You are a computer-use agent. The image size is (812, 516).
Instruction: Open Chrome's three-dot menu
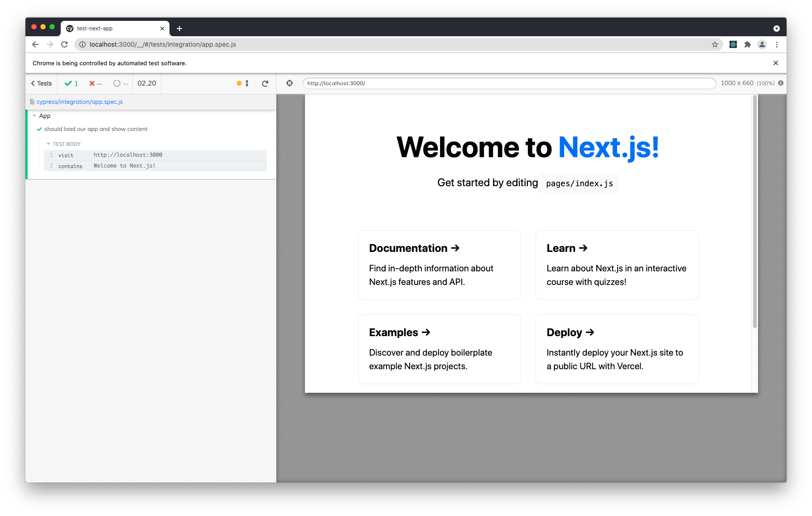(777, 44)
